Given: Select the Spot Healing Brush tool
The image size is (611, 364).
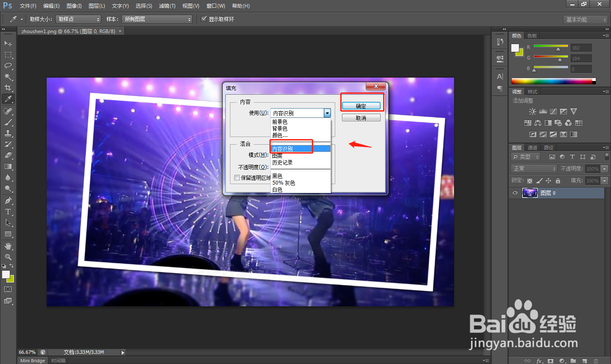Looking at the screenshot, I should click(x=8, y=111).
